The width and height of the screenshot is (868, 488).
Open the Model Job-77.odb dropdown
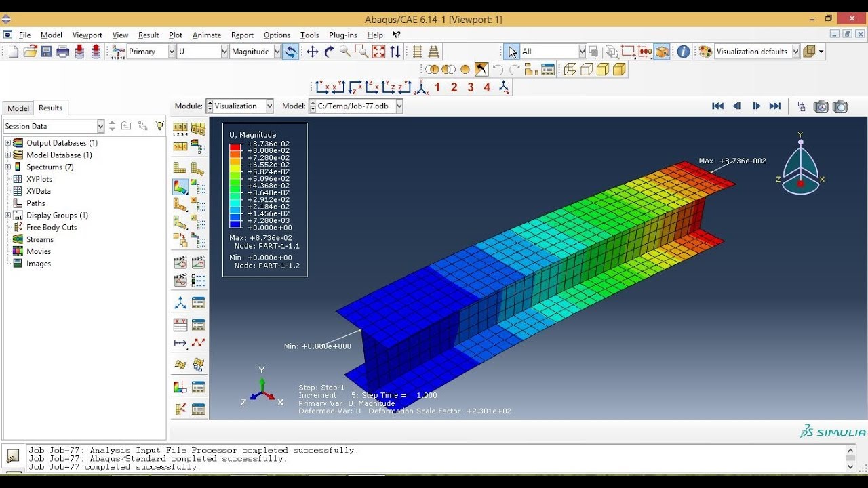point(399,106)
